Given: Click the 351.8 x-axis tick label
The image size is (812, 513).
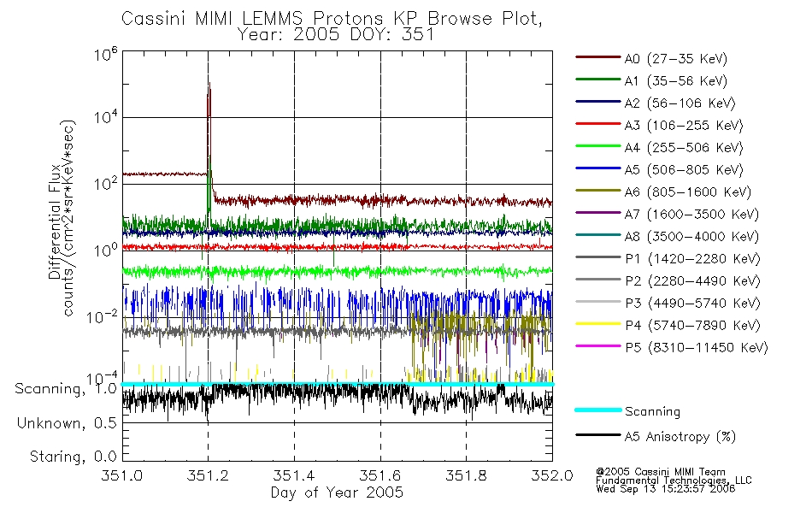Looking at the screenshot, I should (466, 475).
